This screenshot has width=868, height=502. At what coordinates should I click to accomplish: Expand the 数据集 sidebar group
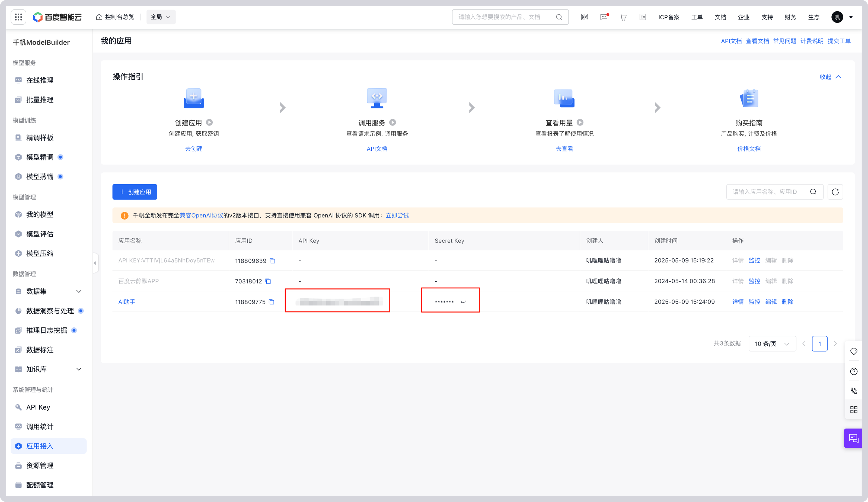(79, 291)
